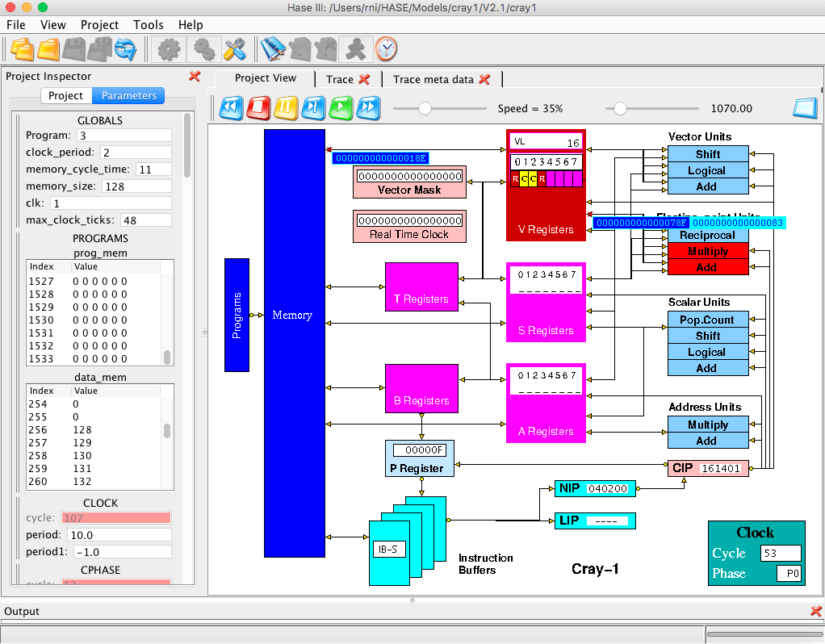Select the Project inspector tab
825x644 pixels.
(65, 96)
